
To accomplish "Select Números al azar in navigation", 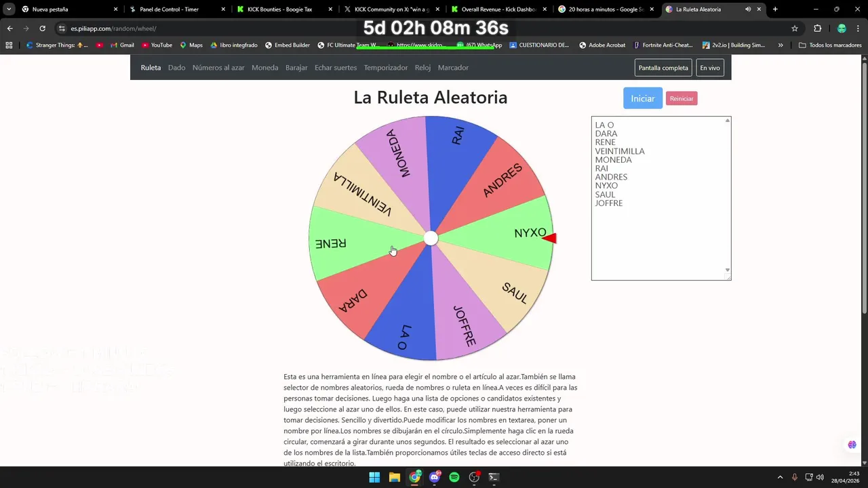I will pyautogui.click(x=218, y=68).
